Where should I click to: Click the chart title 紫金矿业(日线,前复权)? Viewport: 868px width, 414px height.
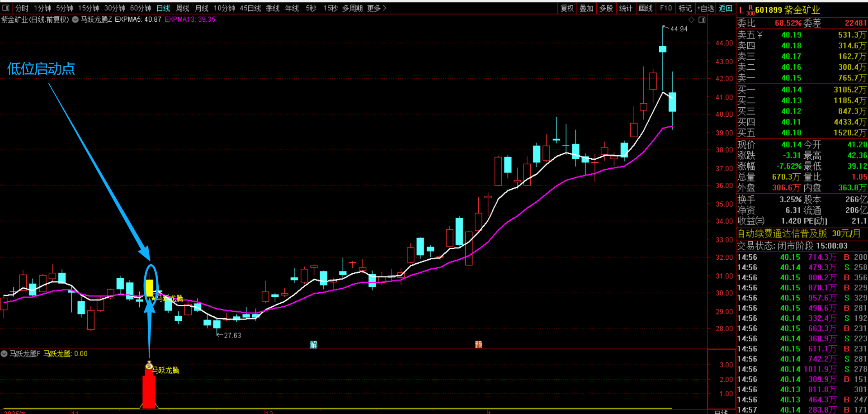[x=35, y=19]
